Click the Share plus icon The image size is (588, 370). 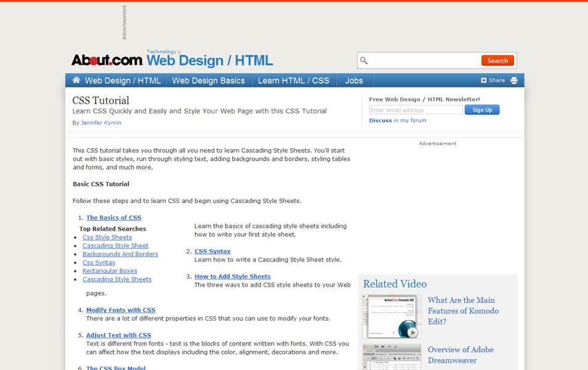coord(484,80)
